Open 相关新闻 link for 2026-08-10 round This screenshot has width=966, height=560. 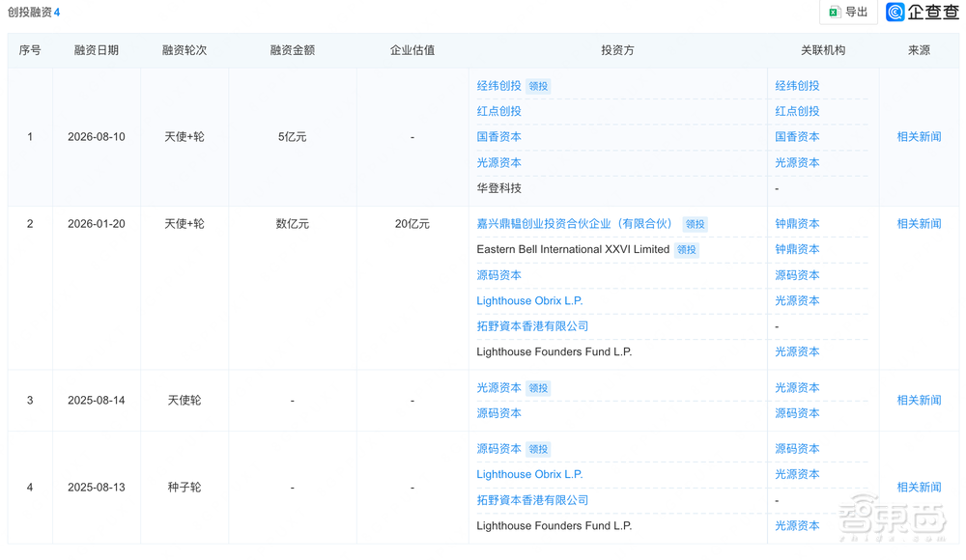[x=919, y=137]
